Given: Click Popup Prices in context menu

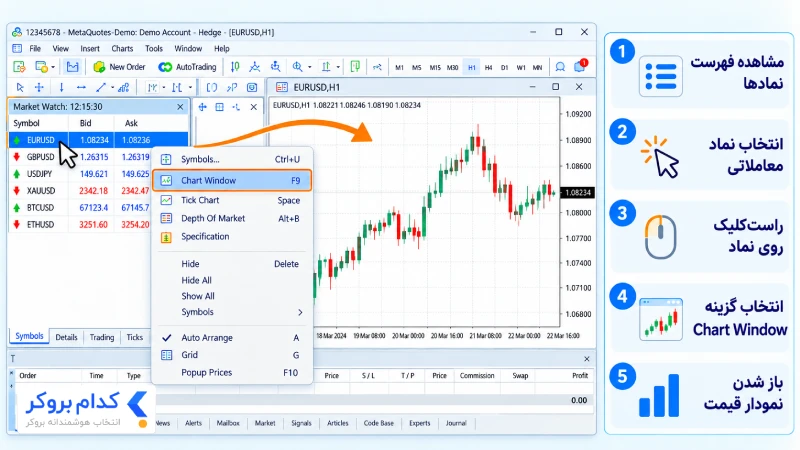Looking at the screenshot, I should [x=232, y=372].
